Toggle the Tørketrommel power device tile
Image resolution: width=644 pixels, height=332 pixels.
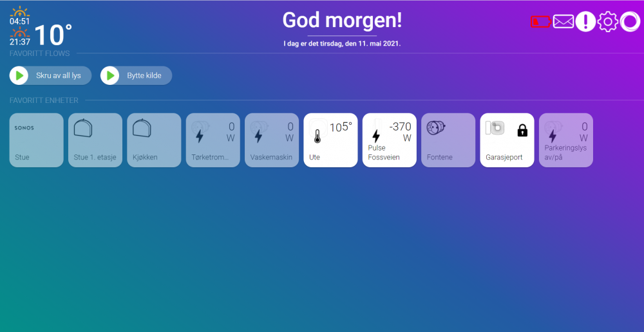tap(213, 140)
